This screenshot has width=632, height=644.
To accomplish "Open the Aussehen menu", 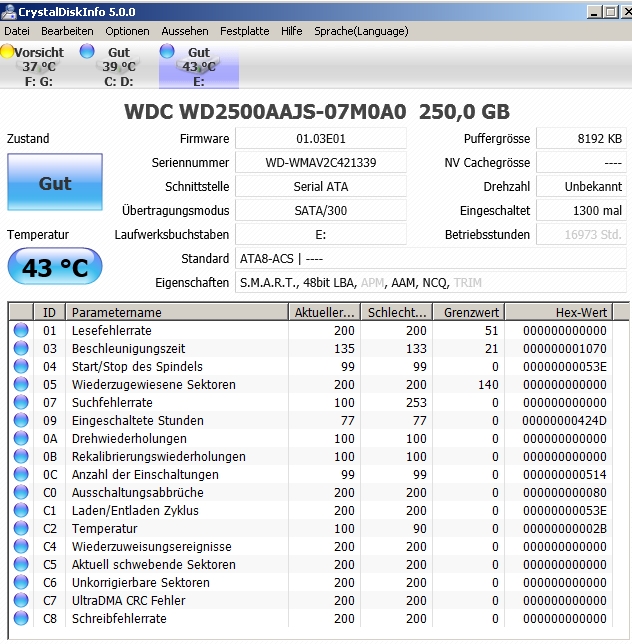I will click(x=185, y=31).
